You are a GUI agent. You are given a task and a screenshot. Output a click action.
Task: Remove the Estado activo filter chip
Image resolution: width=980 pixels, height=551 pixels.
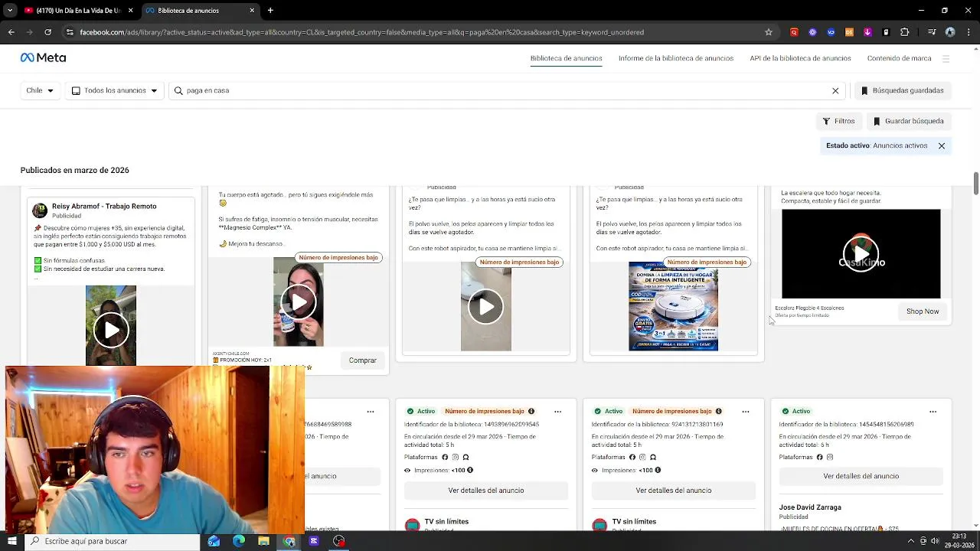[942, 145]
